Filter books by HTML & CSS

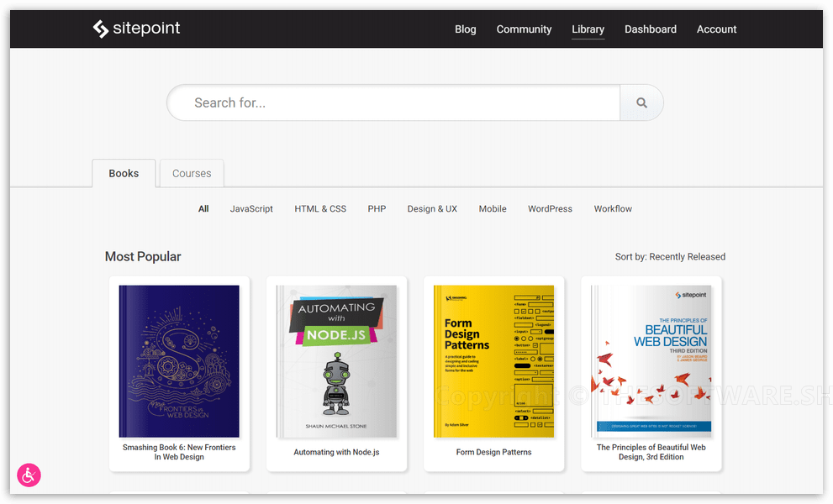pos(320,208)
